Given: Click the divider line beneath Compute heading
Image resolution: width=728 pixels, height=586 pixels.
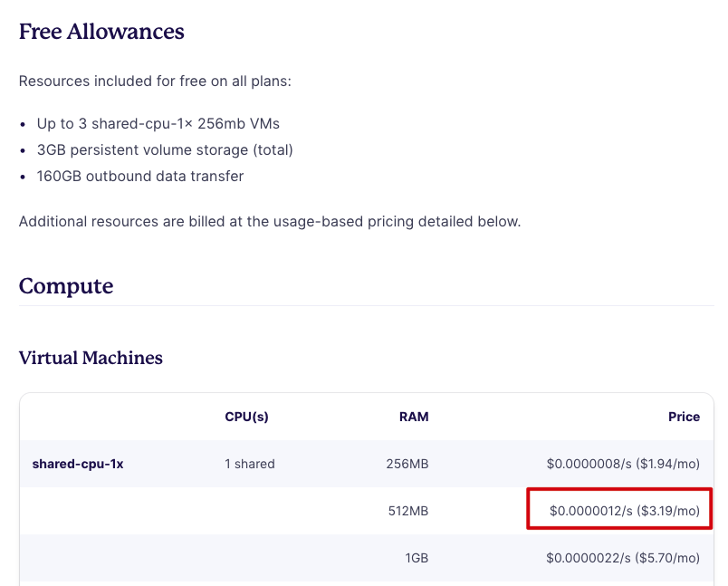Looking at the screenshot, I should tap(367, 306).
